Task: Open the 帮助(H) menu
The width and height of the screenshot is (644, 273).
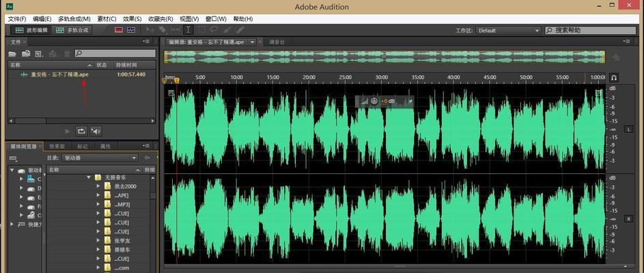Action: point(242,19)
